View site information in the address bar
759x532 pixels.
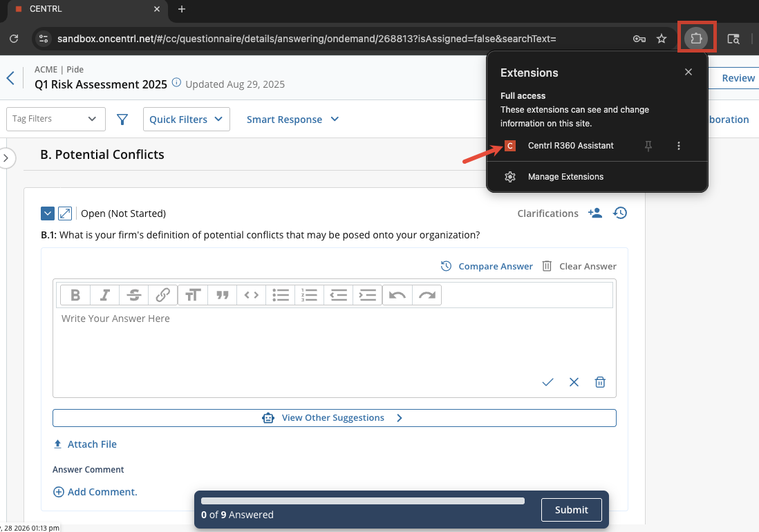tap(44, 39)
